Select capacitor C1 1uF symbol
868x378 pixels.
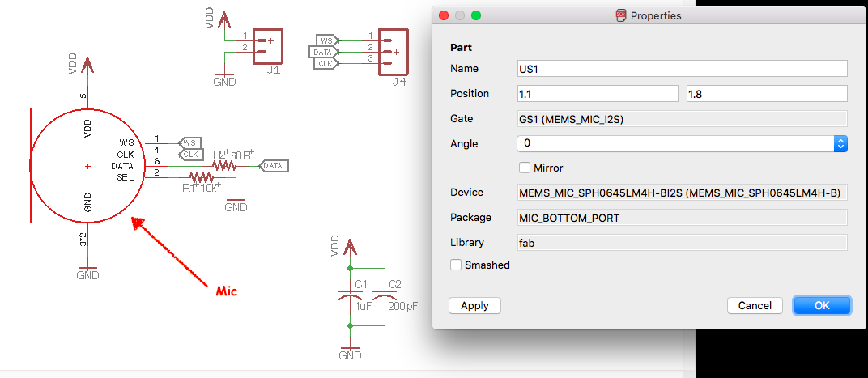coord(349,296)
